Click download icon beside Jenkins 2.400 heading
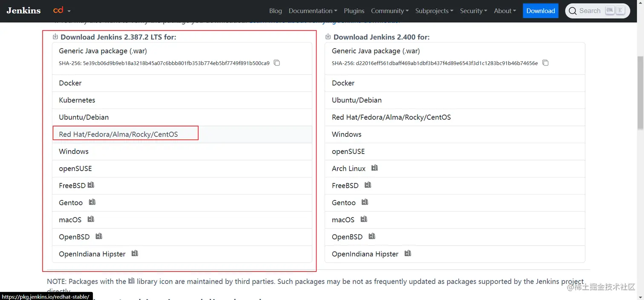 coord(328,37)
